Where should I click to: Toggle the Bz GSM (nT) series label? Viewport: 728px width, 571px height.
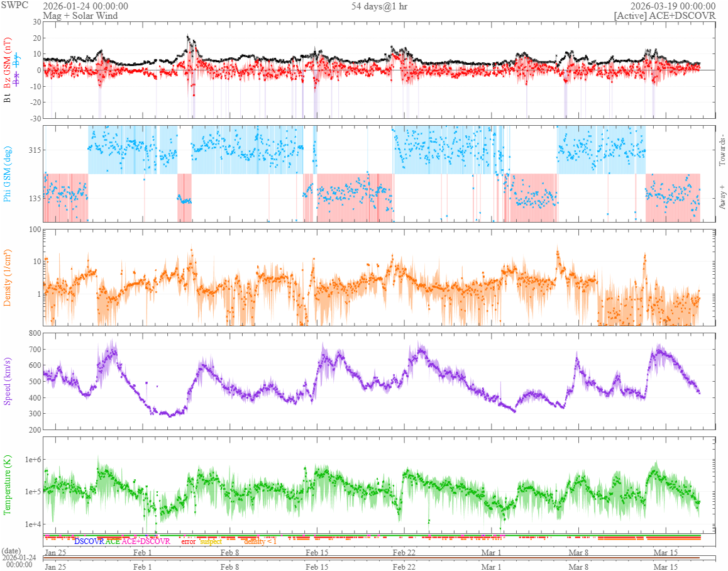pos(7,64)
